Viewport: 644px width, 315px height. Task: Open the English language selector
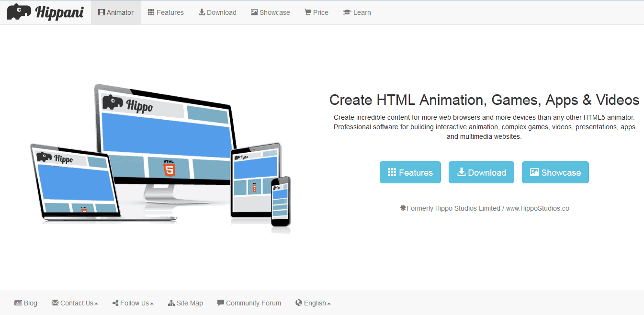point(313,303)
